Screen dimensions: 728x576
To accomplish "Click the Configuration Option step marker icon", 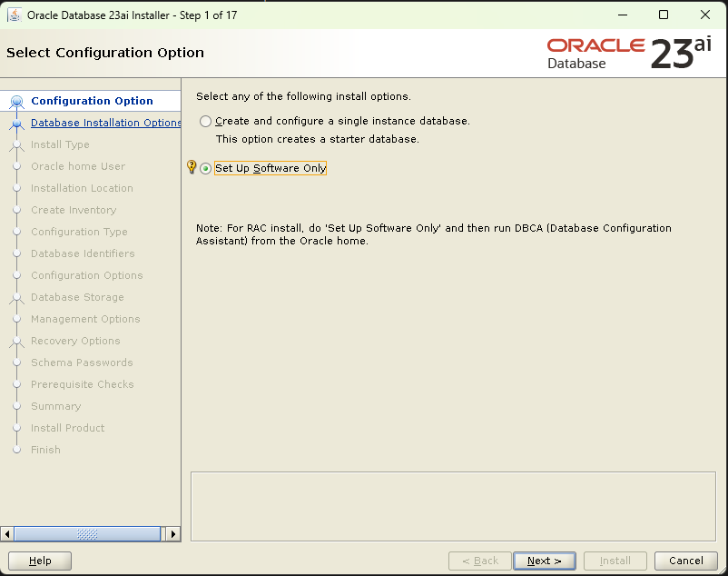I will [17, 101].
